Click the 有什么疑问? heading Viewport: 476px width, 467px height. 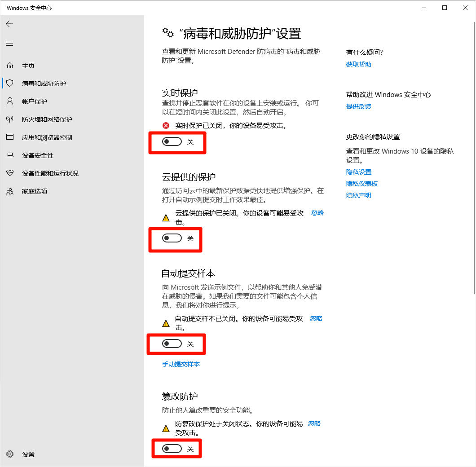pyautogui.click(x=364, y=52)
